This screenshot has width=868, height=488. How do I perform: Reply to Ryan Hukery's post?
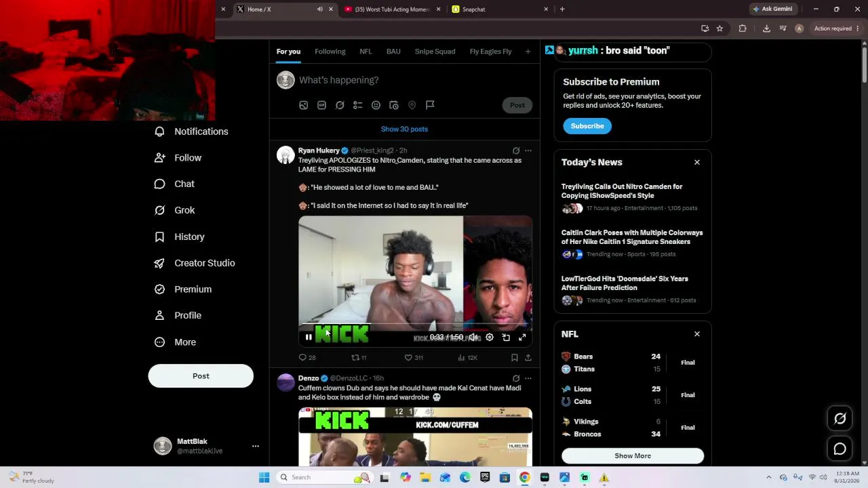coord(307,358)
